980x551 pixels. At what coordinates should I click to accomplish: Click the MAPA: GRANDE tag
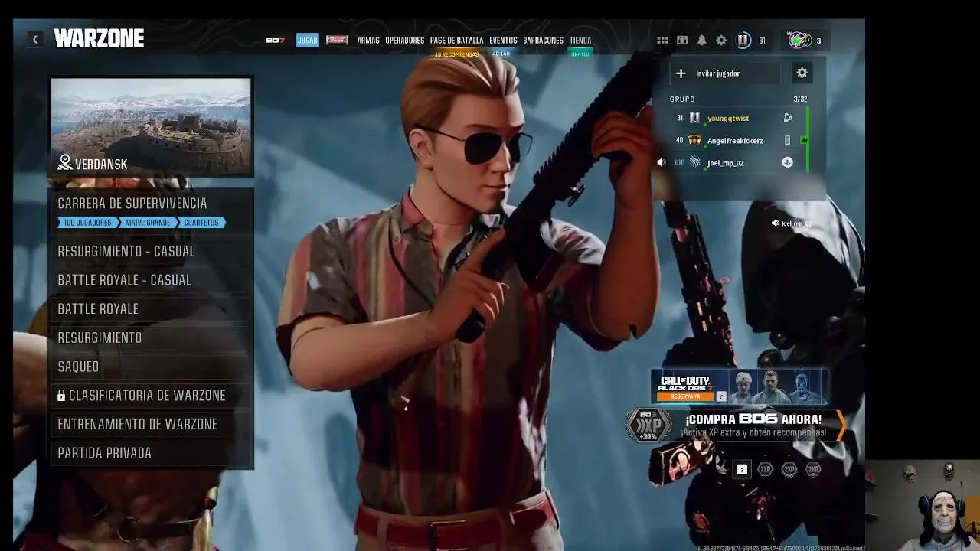(x=147, y=223)
